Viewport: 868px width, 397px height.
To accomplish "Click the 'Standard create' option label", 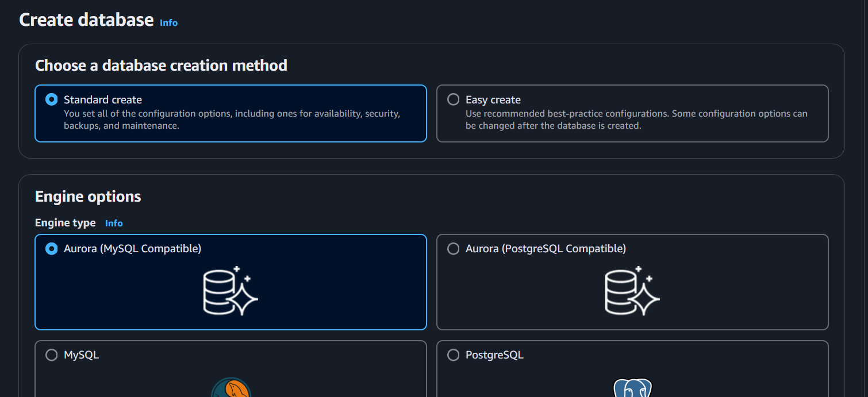I will click(103, 99).
